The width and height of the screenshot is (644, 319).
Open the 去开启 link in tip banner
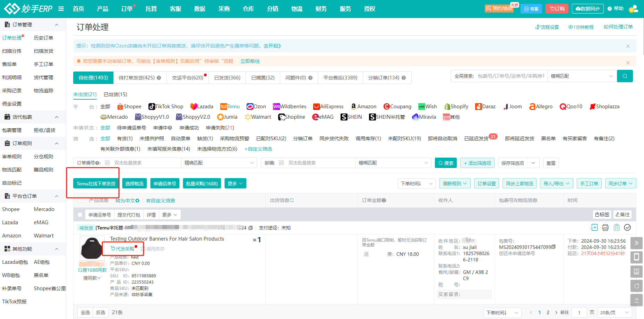(x=272, y=46)
